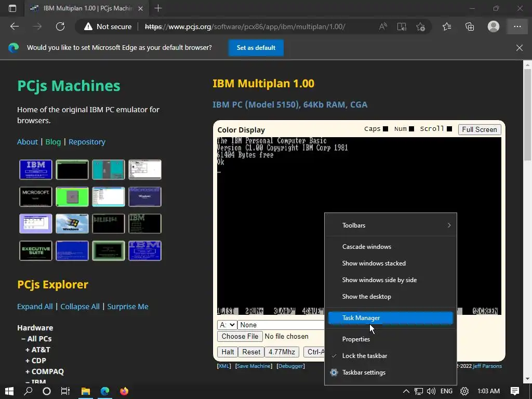The image size is (532, 399).
Task: Open the None disk image dropdown
Action: tap(281, 325)
